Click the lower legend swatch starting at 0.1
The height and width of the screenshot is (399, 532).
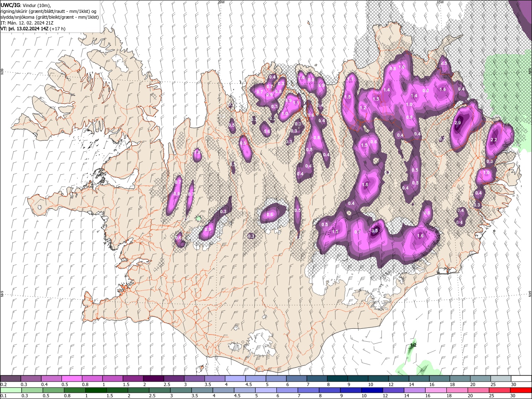point(11,390)
